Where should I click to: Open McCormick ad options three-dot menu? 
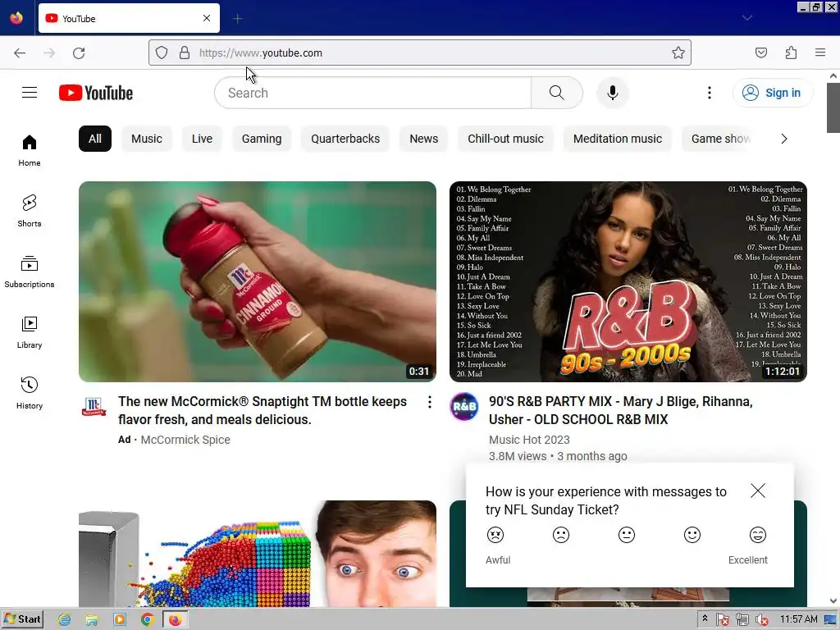click(430, 402)
